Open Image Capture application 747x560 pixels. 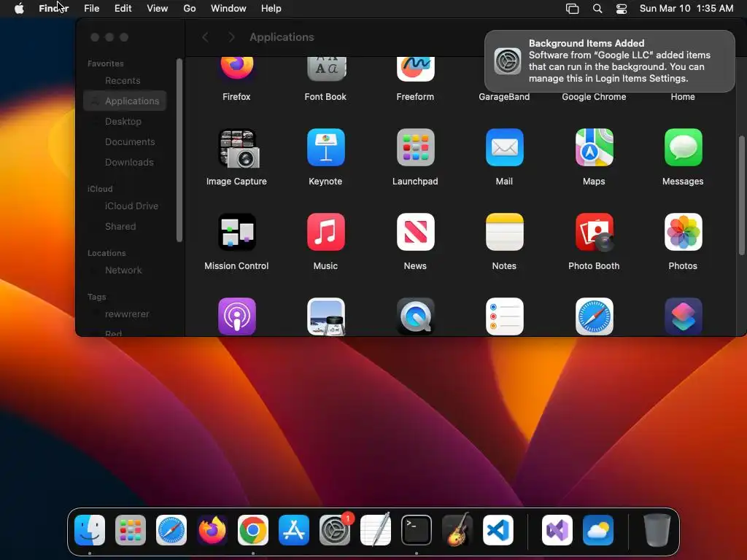(x=237, y=148)
